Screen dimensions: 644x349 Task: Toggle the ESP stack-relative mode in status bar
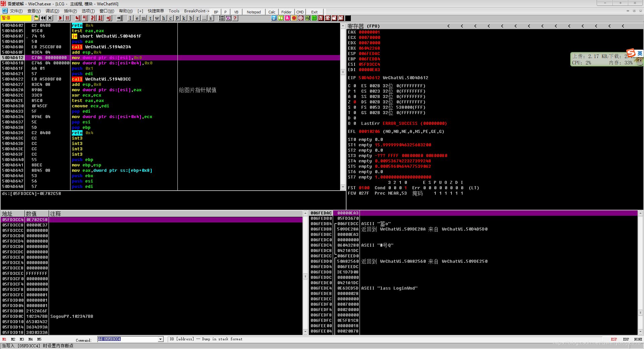pos(614,339)
